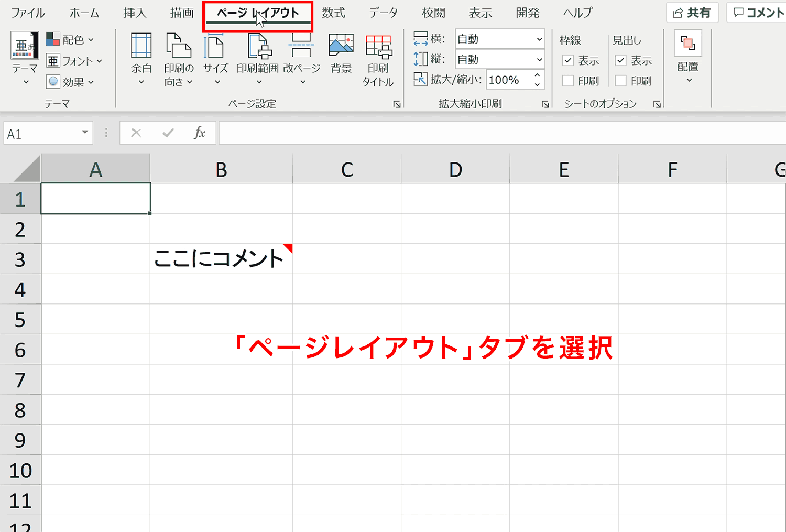Screen dimensions: 786x532
Task: Switch to the 校閲 tab
Action: point(433,13)
